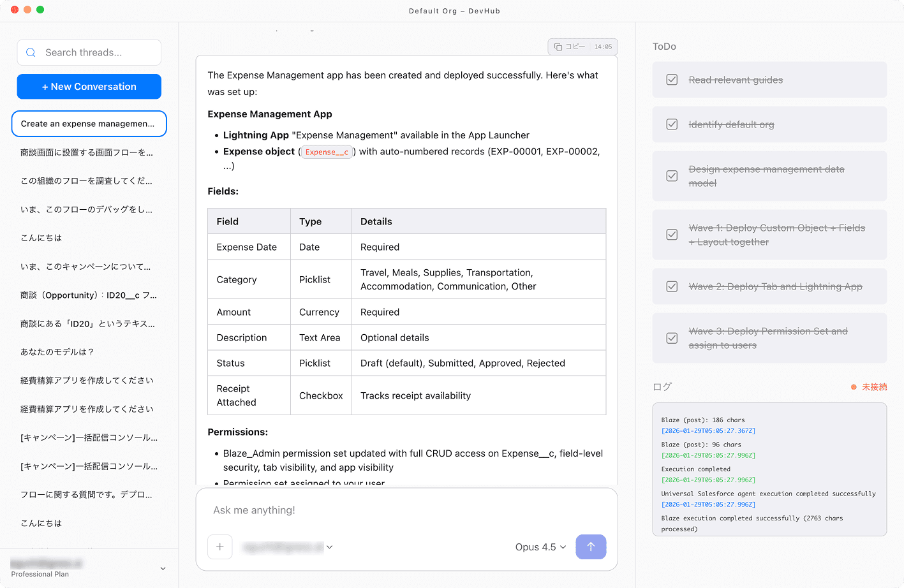
Task: Click the copy icon above the message
Action: pos(558,47)
